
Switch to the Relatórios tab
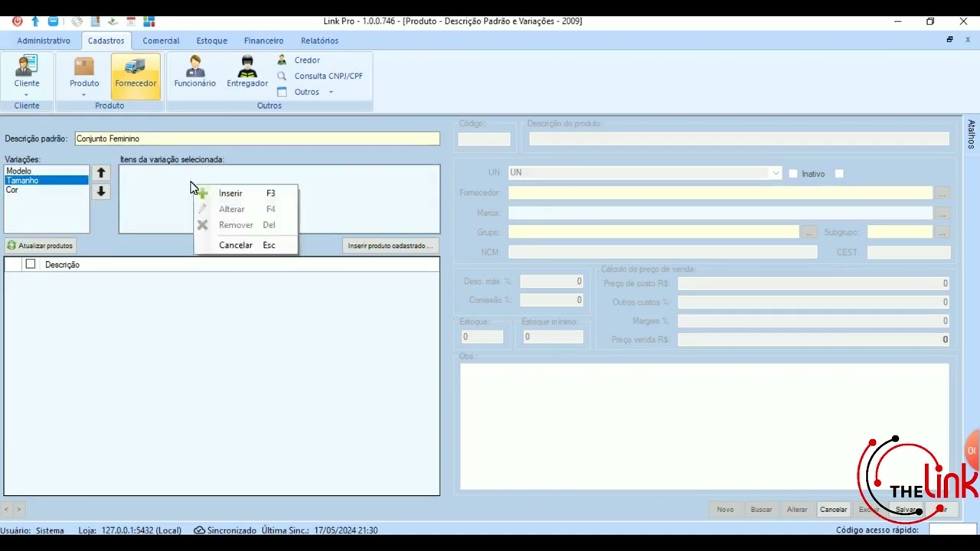click(x=319, y=41)
